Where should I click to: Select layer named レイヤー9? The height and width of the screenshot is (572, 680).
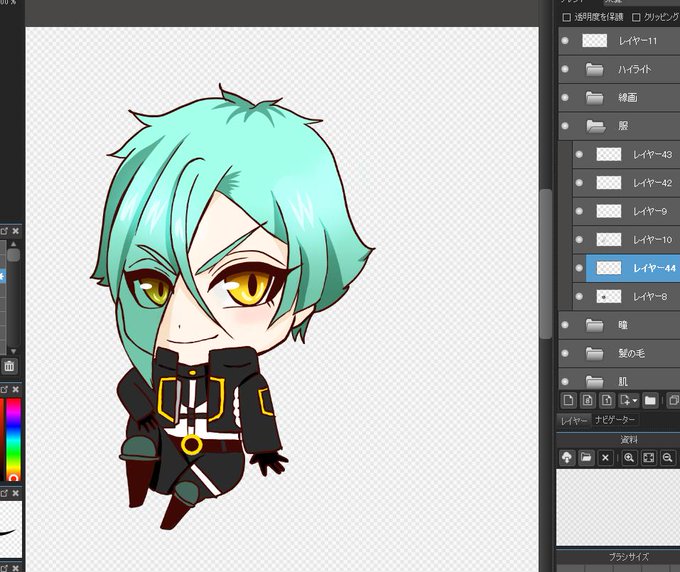tap(650, 211)
